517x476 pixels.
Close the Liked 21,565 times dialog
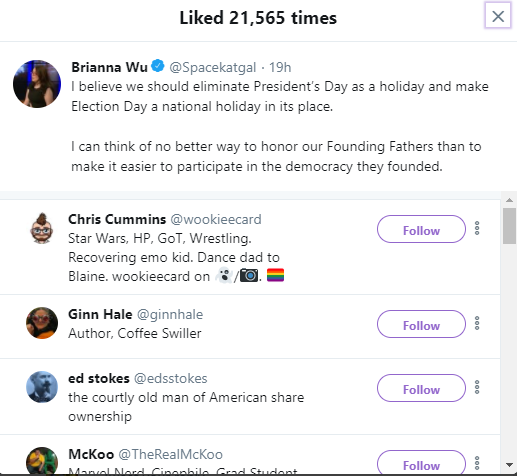[x=498, y=16]
